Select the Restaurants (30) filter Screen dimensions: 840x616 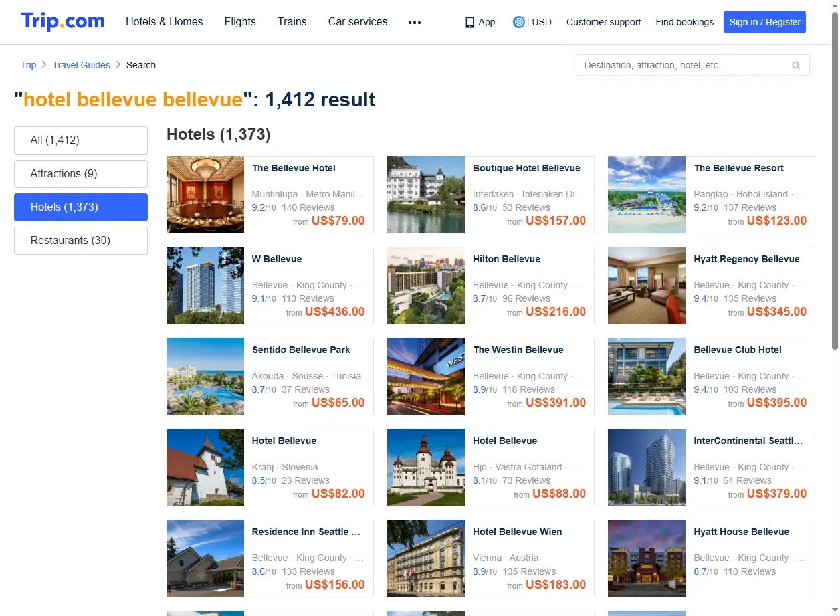[x=81, y=241]
